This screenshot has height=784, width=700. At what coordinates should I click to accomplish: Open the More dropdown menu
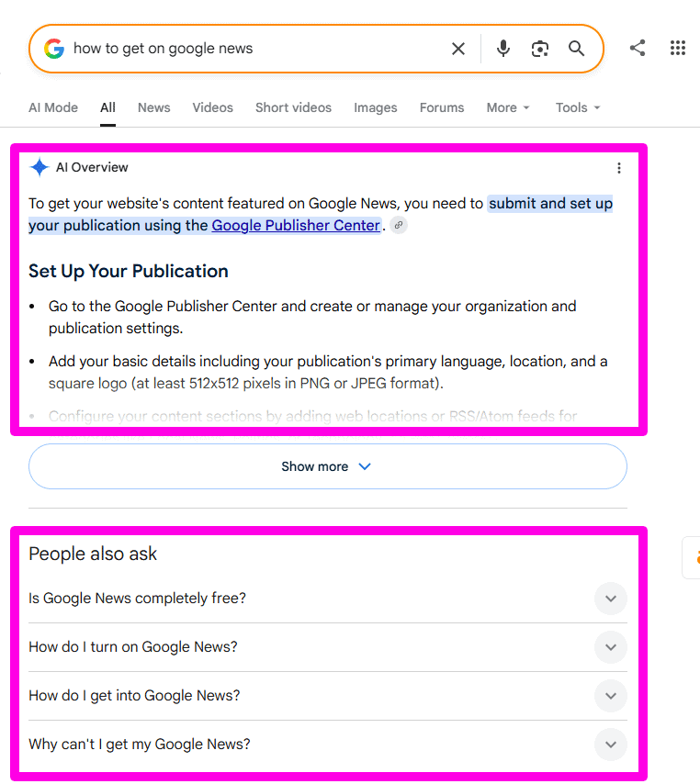click(x=508, y=107)
